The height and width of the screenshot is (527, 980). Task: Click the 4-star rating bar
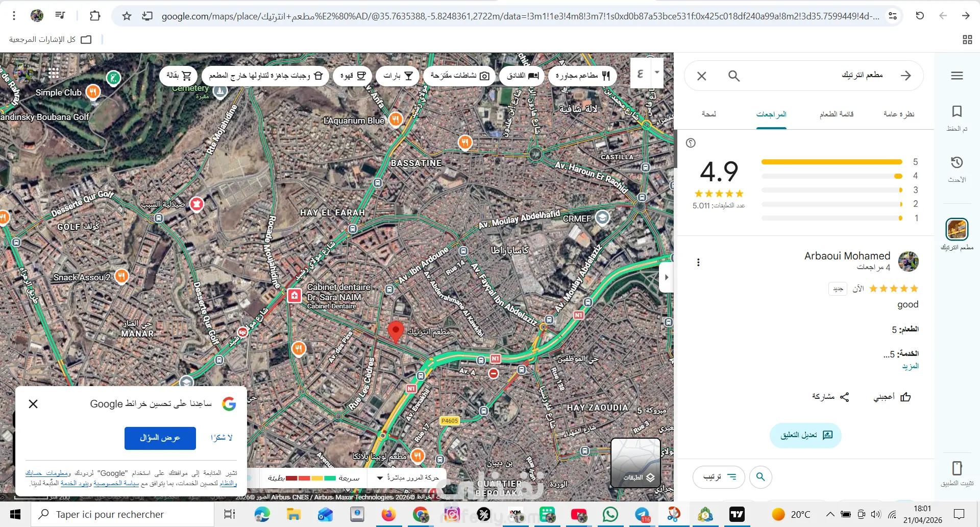(x=832, y=176)
